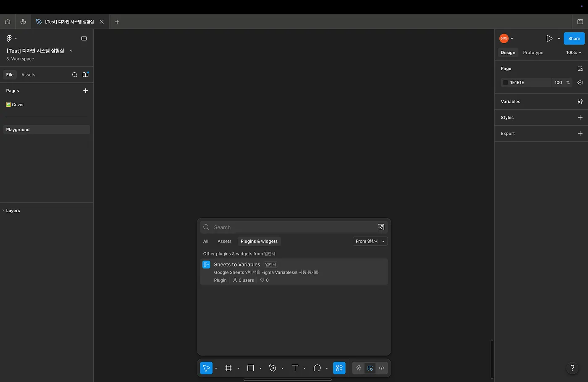This screenshot has width=588, height=382.
Task: Switch to Dev Mode code icon
Action: (x=382, y=368)
